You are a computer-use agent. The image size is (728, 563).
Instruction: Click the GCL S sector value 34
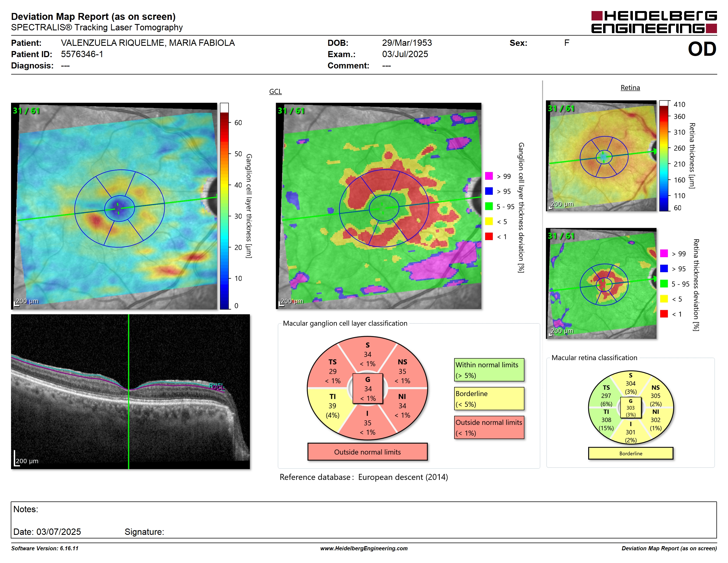[367, 355]
